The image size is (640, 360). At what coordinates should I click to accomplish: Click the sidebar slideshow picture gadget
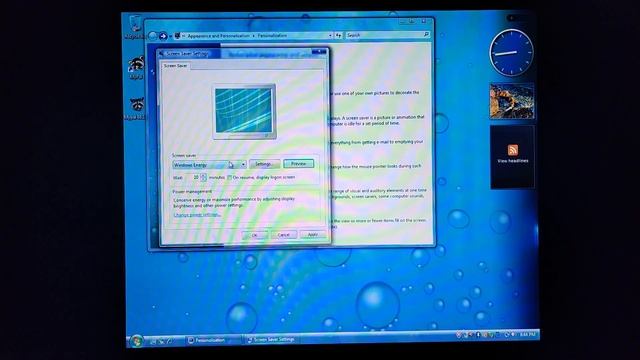512,101
